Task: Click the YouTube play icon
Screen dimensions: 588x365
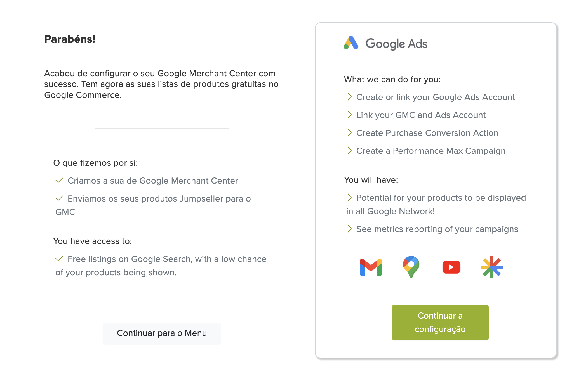Action: click(x=451, y=267)
